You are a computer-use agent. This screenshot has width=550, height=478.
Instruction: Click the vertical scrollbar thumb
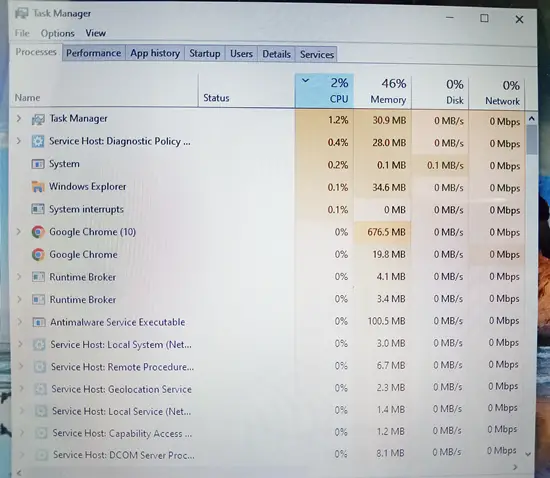point(532,140)
